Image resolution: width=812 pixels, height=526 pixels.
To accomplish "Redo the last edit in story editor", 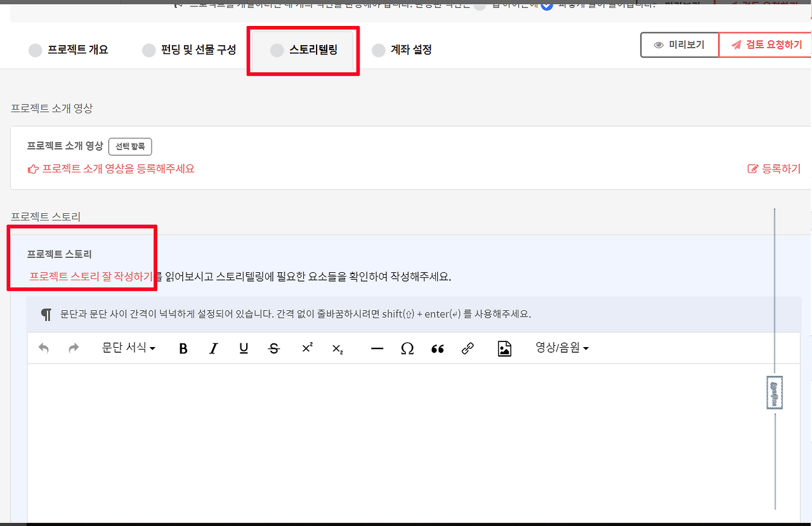I will pos(74,348).
